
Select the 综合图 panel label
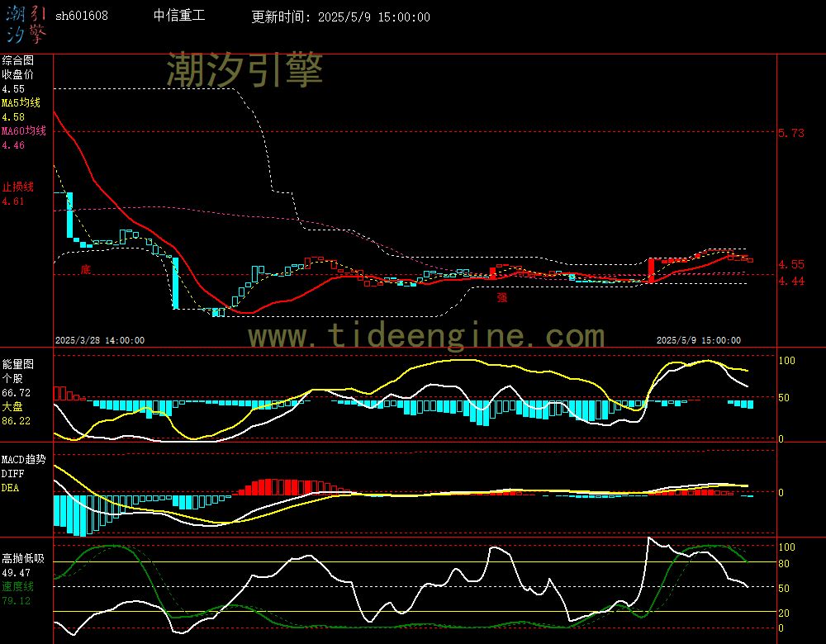pyautogui.click(x=18, y=60)
